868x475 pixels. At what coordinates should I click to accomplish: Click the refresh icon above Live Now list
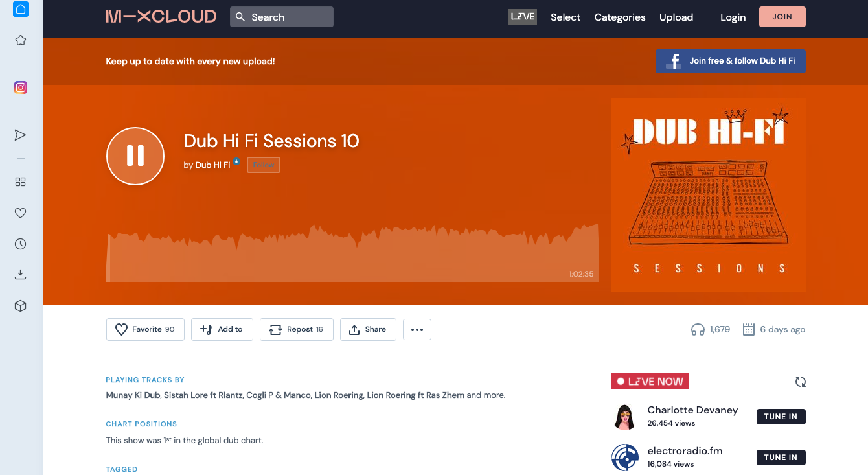click(801, 382)
